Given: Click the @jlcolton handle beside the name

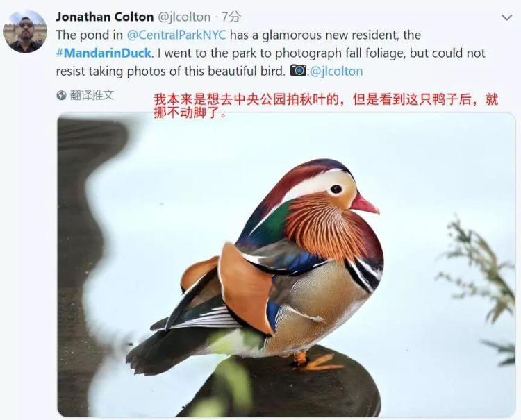Looking at the screenshot, I should (184, 17).
